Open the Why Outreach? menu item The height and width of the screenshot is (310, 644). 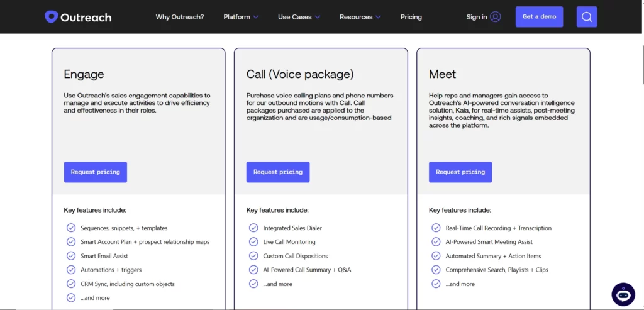pyautogui.click(x=179, y=17)
